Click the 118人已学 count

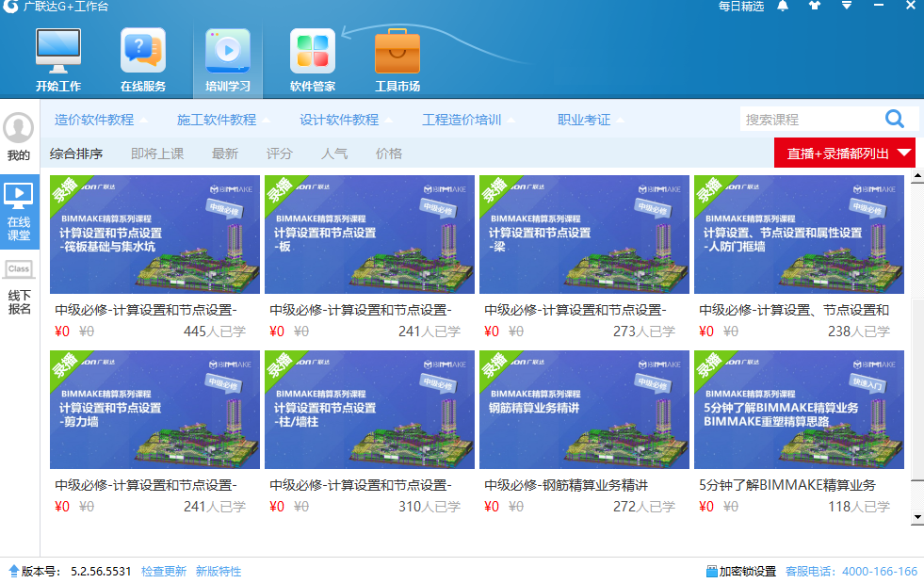(859, 507)
